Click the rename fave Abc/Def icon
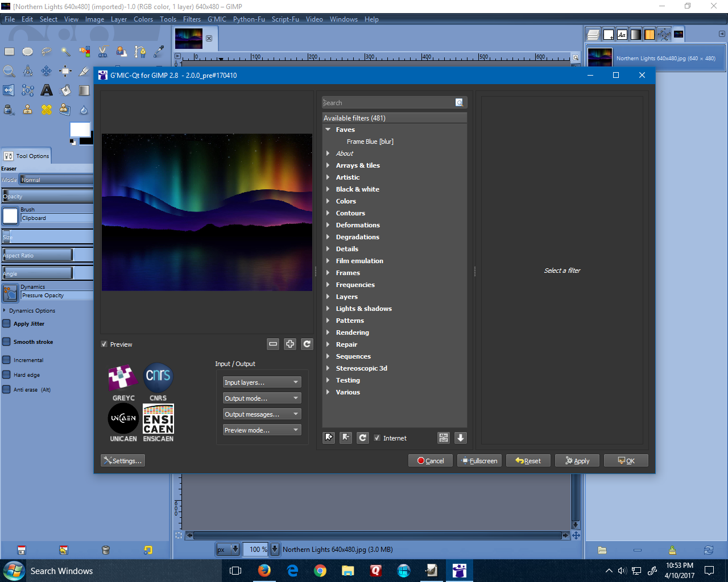 pyautogui.click(x=444, y=438)
